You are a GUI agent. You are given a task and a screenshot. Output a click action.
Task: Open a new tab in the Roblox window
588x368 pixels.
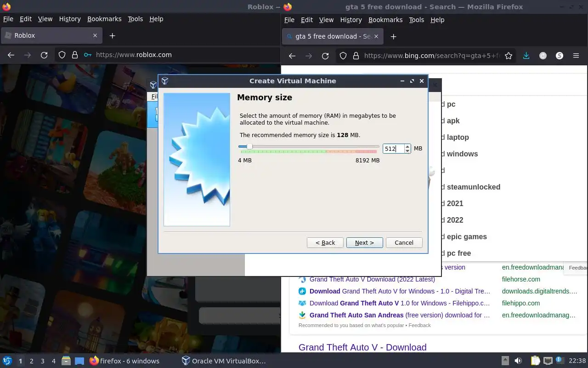point(112,35)
